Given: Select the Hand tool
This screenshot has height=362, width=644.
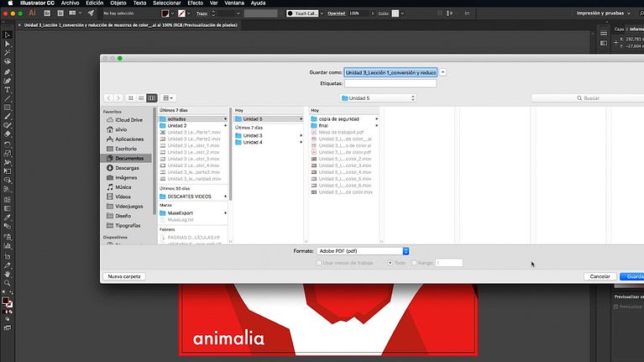Looking at the screenshot, I should coord(7,274).
